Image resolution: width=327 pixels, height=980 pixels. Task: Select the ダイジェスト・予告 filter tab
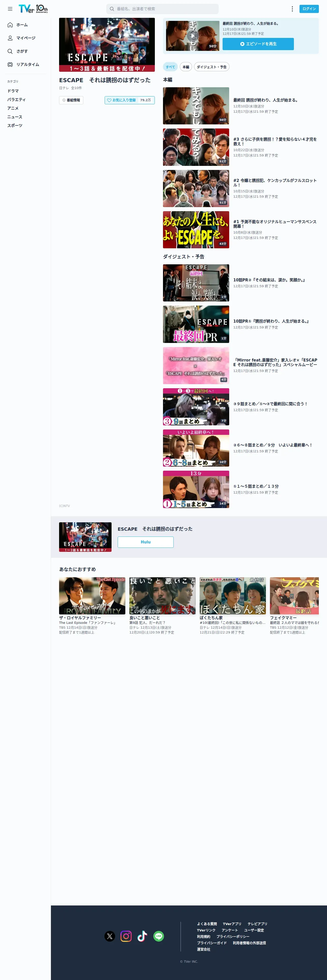[212, 67]
